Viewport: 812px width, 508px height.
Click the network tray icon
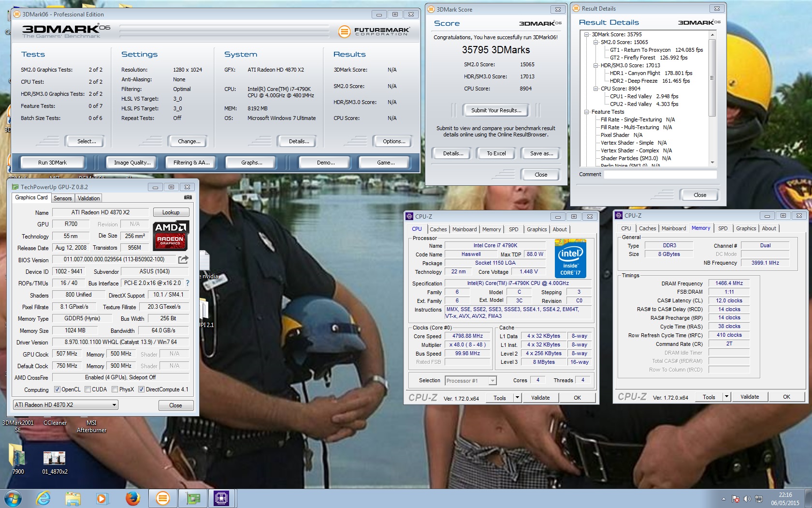point(759,499)
